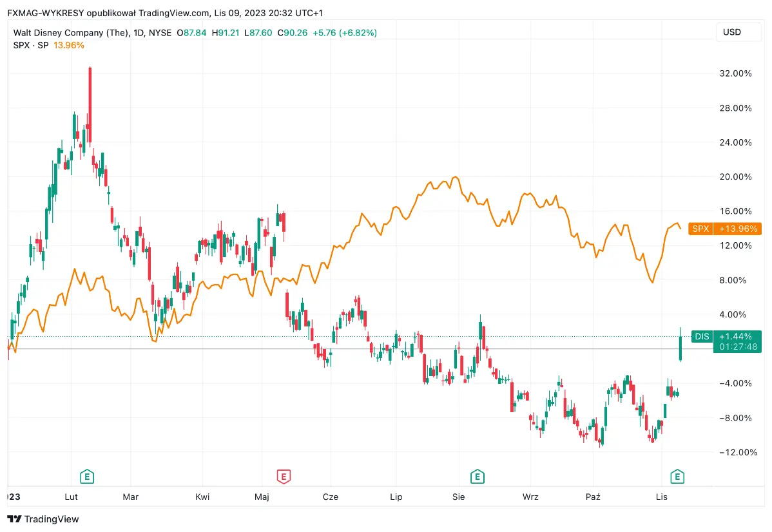Click the Mar label on time axis
Screen dimensions: 772x532
coord(130,497)
